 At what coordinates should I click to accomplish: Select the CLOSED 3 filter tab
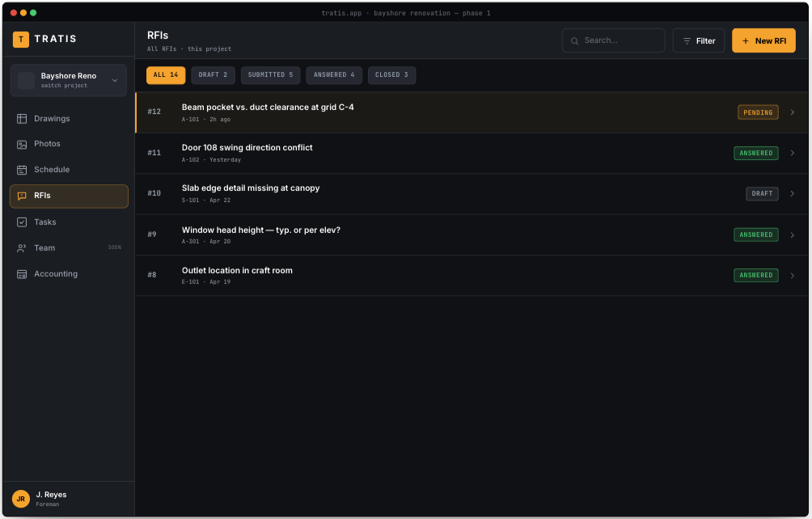391,75
